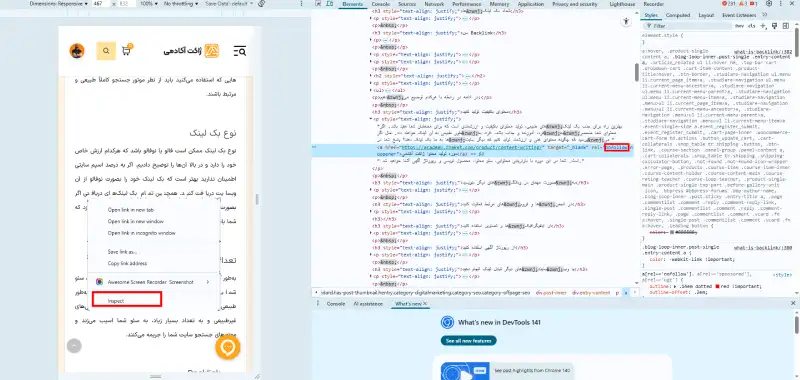Image resolution: width=800 pixels, height=380 pixels.
Task: Open DevTools settings gear
Action: pos(769,4)
